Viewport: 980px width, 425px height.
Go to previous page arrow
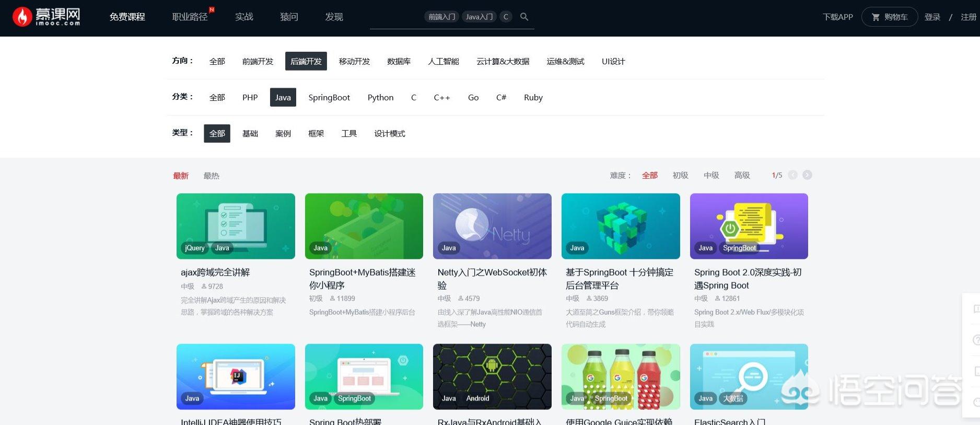tap(792, 175)
